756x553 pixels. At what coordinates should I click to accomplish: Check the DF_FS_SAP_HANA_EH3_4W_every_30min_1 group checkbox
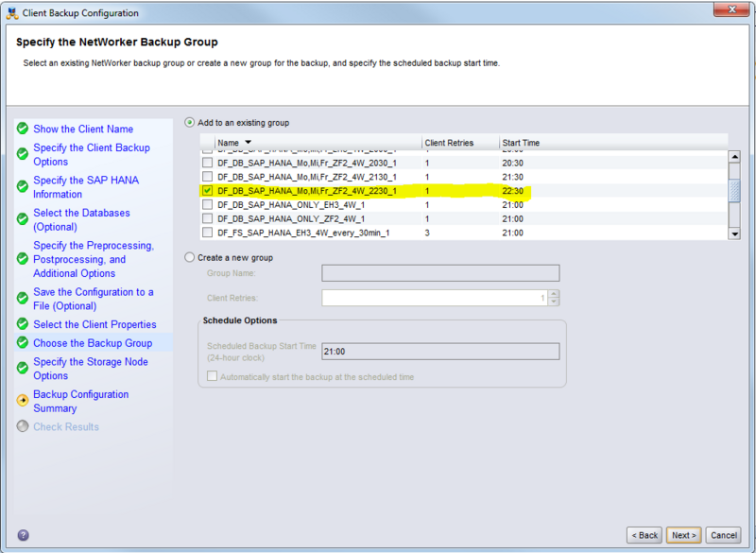click(x=208, y=232)
